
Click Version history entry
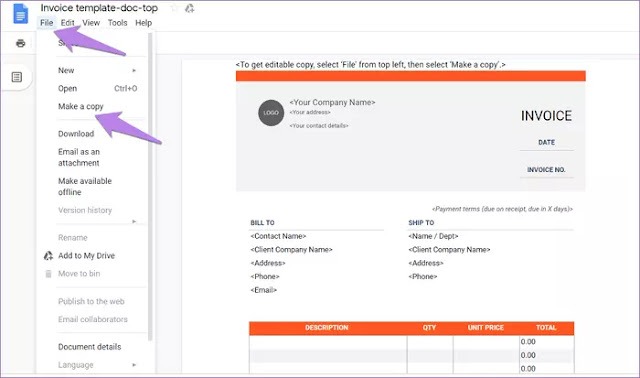coord(85,210)
